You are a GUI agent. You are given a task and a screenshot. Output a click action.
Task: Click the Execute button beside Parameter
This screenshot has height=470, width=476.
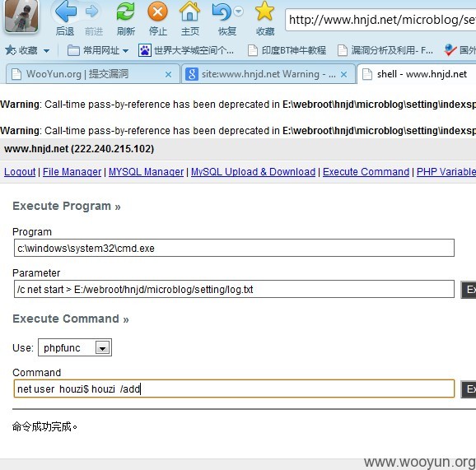click(x=469, y=290)
